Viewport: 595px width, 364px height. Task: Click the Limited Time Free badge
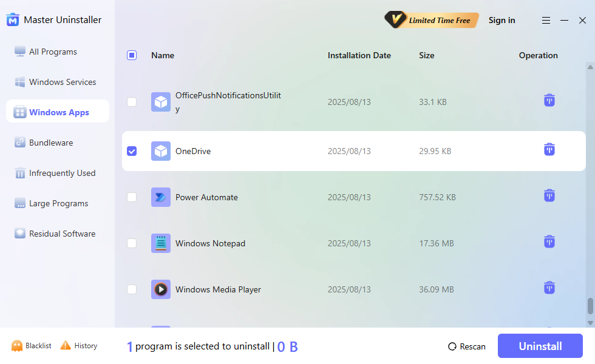pos(432,20)
